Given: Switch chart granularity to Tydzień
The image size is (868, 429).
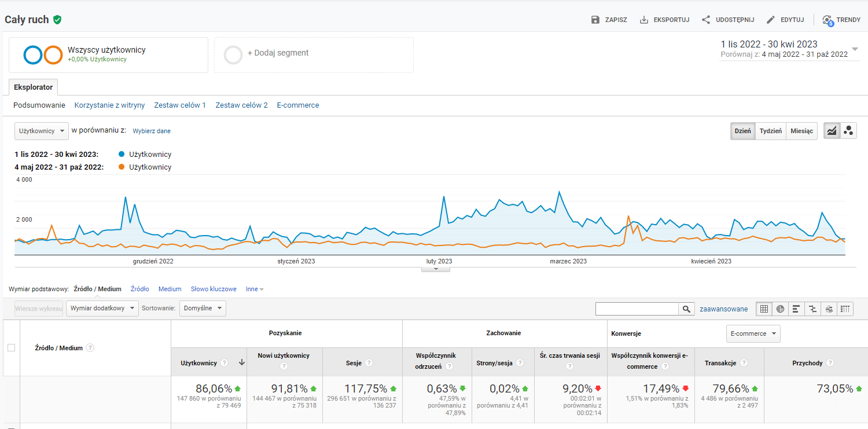Looking at the screenshot, I should 770,131.
